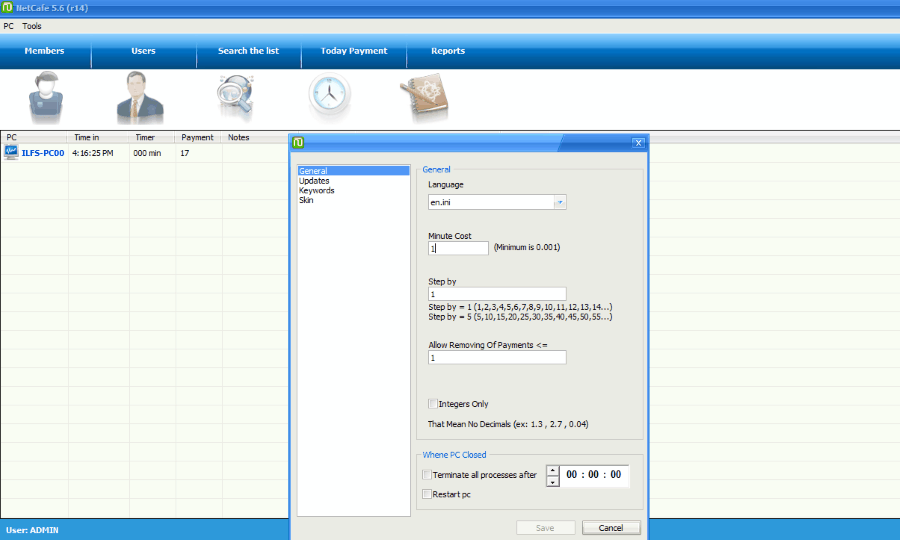
Task: Click the Users businessman icon
Action: 139,98
